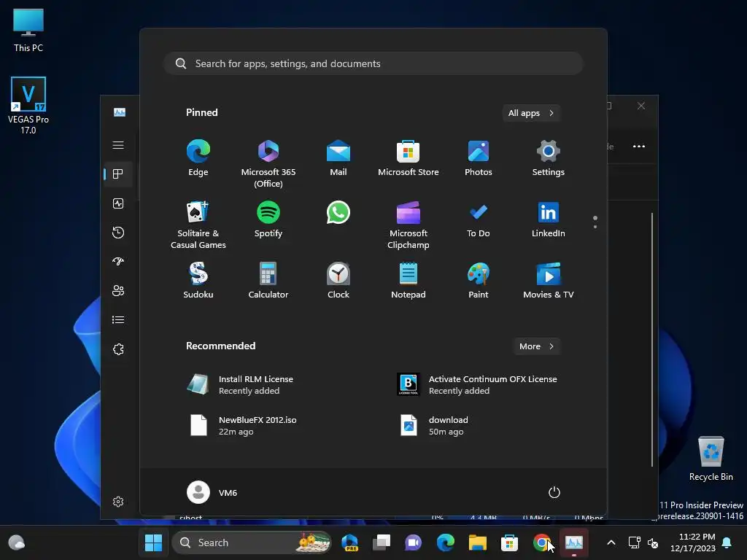Show More recommended items
The height and width of the screenshot is (560, 747).
(x=536, y=346)
